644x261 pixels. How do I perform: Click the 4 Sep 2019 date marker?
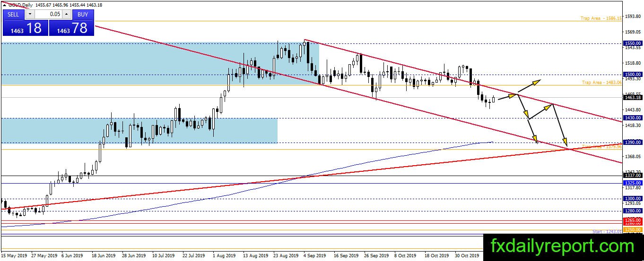(x=314, y=256)
